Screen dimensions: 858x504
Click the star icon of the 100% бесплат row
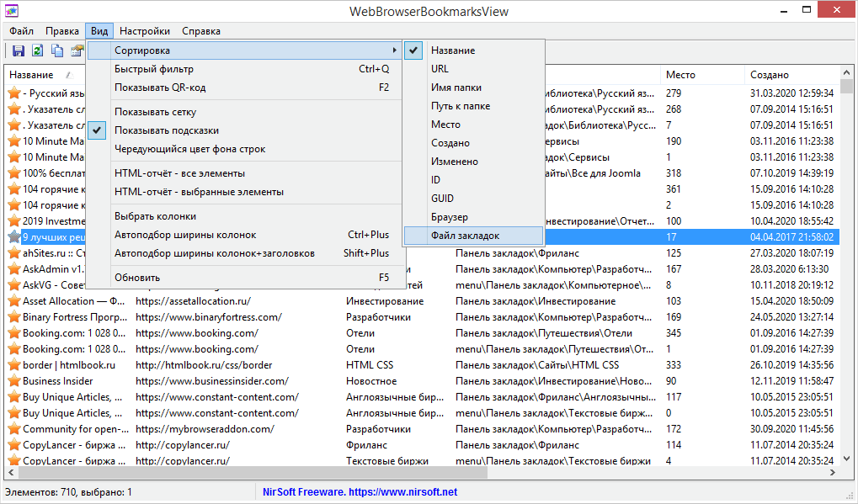(x=14, y=173)
